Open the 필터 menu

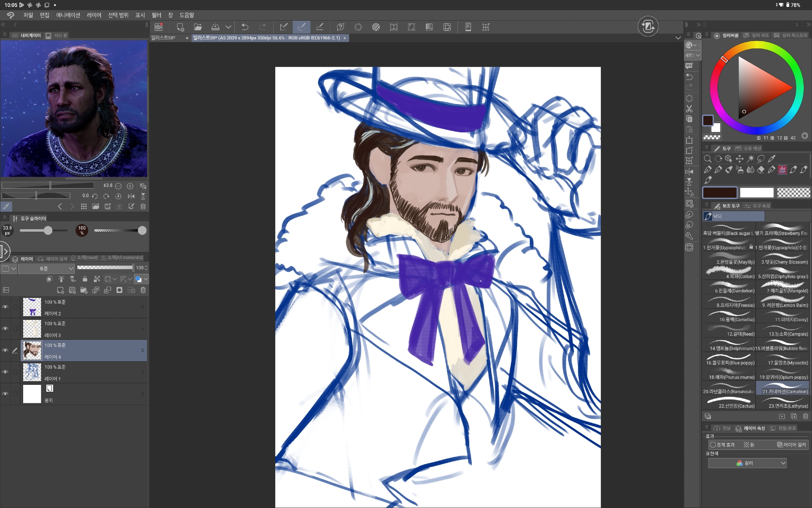pos(156,15)
